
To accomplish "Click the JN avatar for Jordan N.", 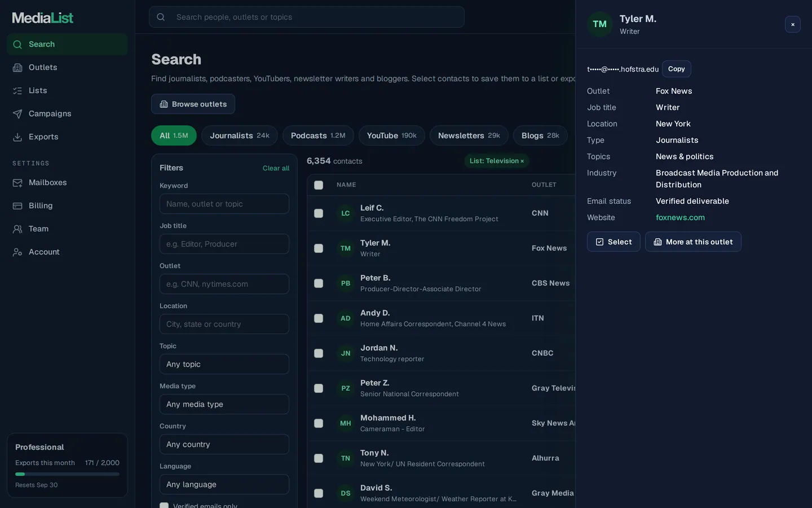I will point(346,353).
